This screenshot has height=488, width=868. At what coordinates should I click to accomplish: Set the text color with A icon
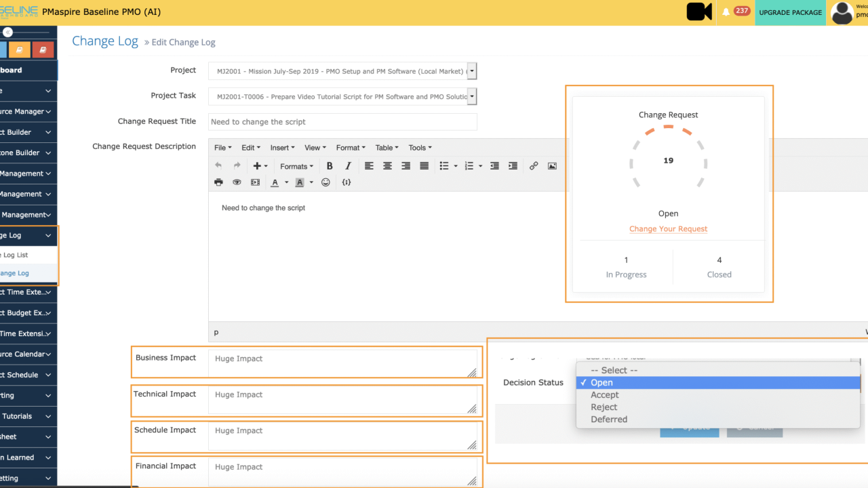point(275,182)
